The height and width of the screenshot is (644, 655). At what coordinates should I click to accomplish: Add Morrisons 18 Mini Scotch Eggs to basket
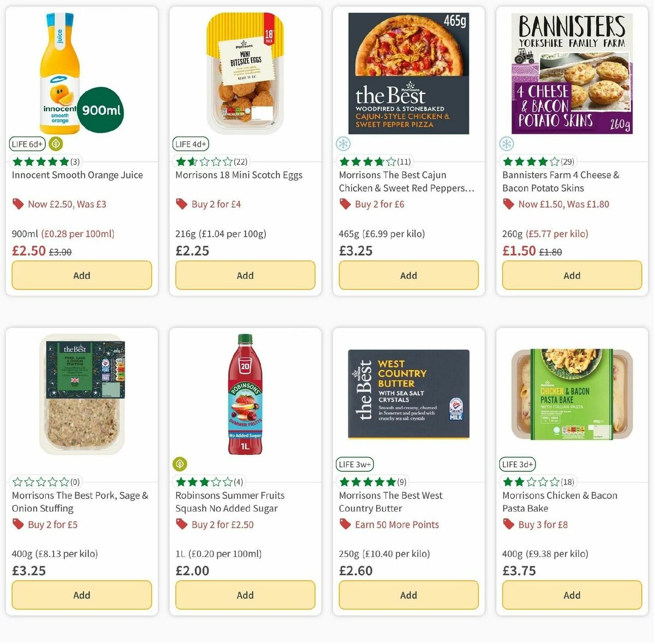245,275
